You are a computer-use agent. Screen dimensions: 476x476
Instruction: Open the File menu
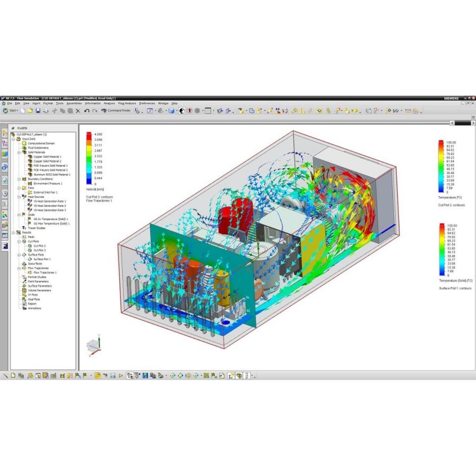click(x=9, y=104)
